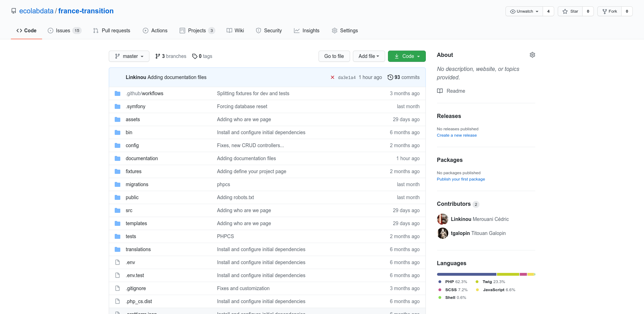Click the branches fork icon next to 3 branches
This screenshot has width=644, height=314.
(157, 56)
